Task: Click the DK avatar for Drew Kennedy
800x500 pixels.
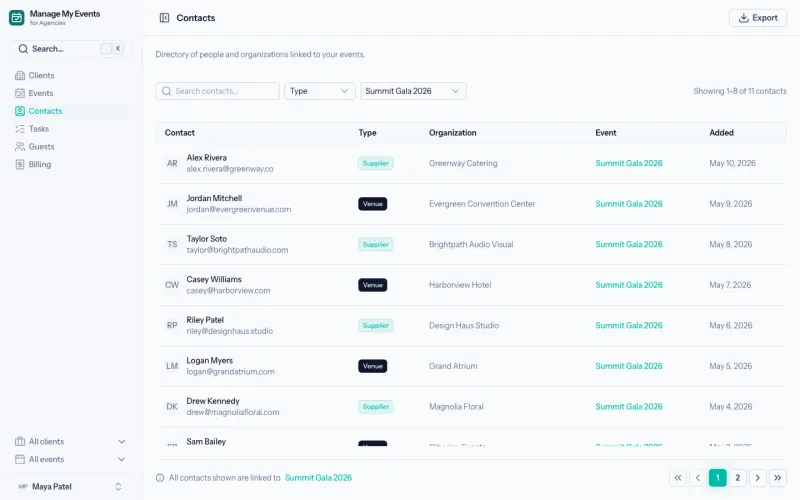Action: click(x=172, y=407)
